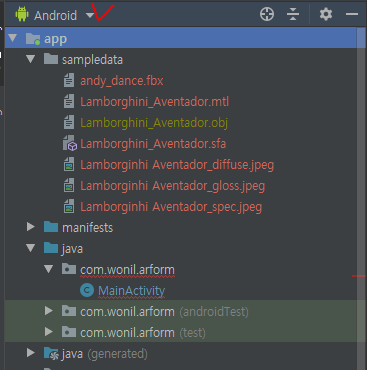367x370 pixels.
Task: Select Lamborghini_Aventador.sfa file
Action: click(x=153, y=144)
